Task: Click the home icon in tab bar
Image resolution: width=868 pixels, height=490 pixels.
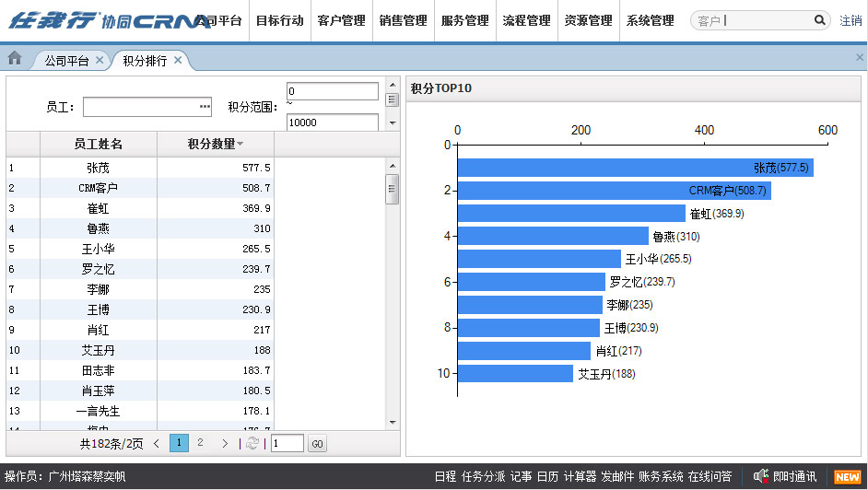Action: click(15, 59)
